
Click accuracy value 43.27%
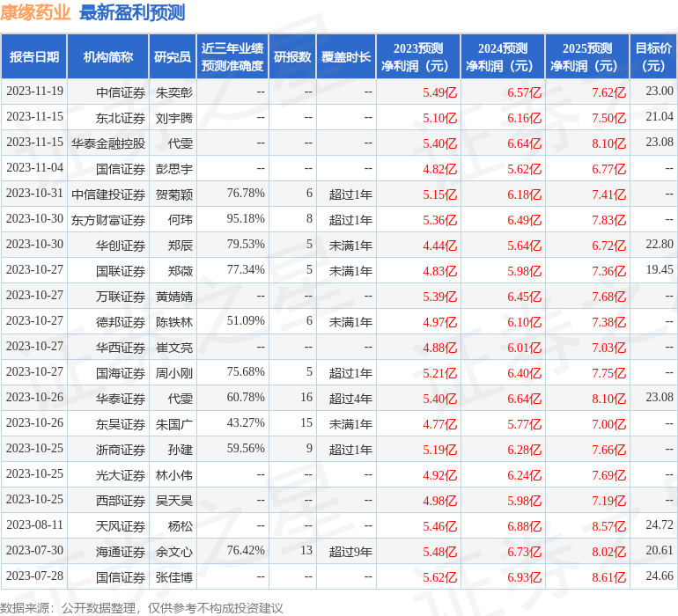[246, 422]
